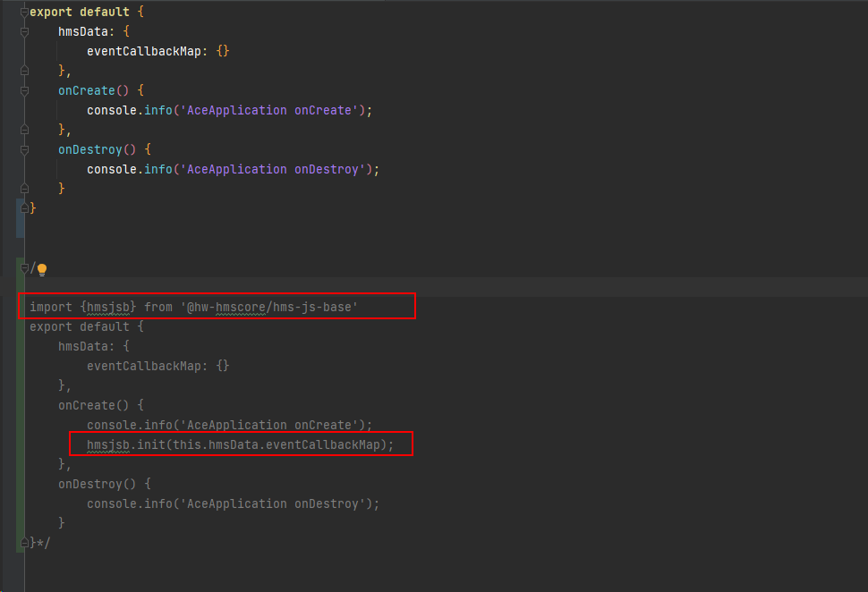Image resolution: width=868 pixels, height=592 pixels.
Task: Click 'import' word in commented import line
Action: pos(51,307)
